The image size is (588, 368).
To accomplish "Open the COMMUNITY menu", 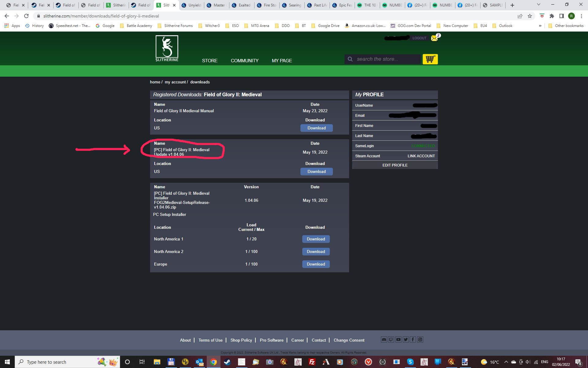I will 244,60.
